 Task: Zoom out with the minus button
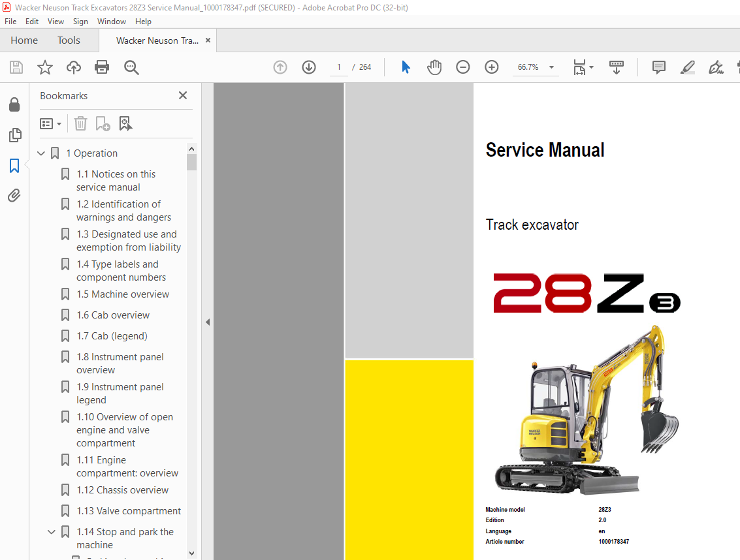(x=463, y=67)
